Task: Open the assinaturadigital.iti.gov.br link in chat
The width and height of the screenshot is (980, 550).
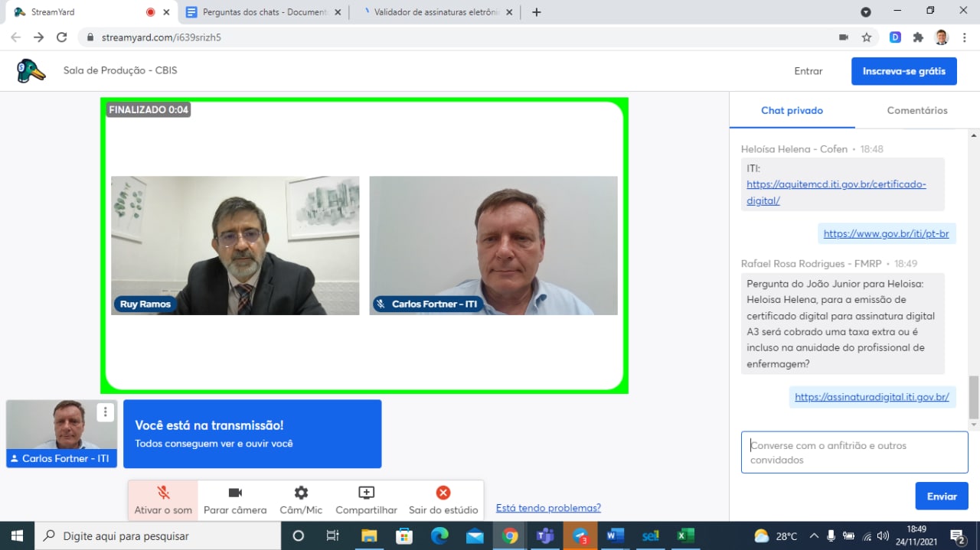Action: pos(871,396)
